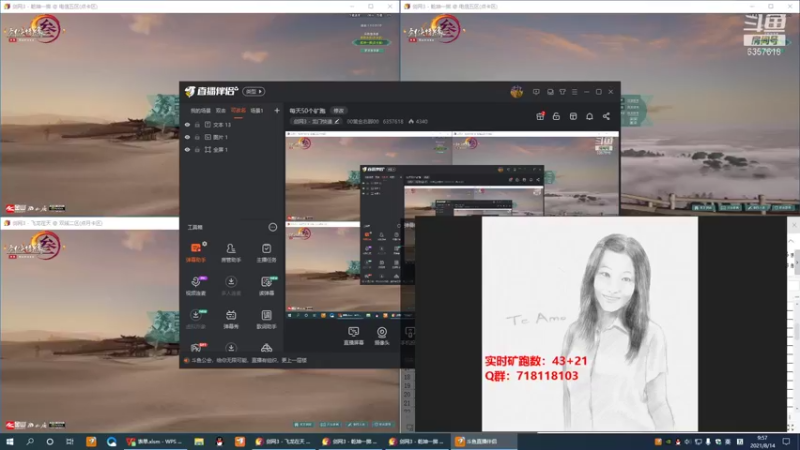This screenshot has width=800, height=450.
Task: Open the 多人连麦 multi-user co-stream download tool
Action: pos(231,286)
